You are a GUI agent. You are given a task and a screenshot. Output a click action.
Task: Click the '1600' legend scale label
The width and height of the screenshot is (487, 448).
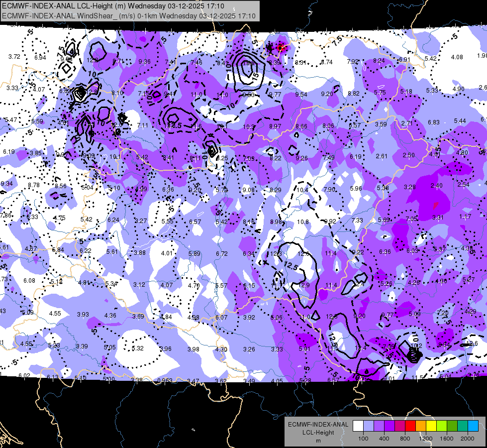click(x=447, y=439)
